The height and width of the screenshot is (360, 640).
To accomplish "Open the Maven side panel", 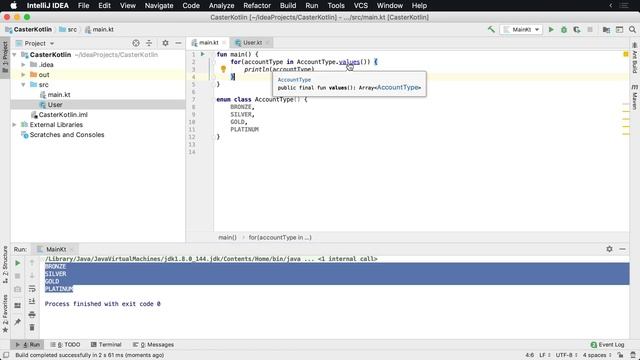I will (635, 97).
